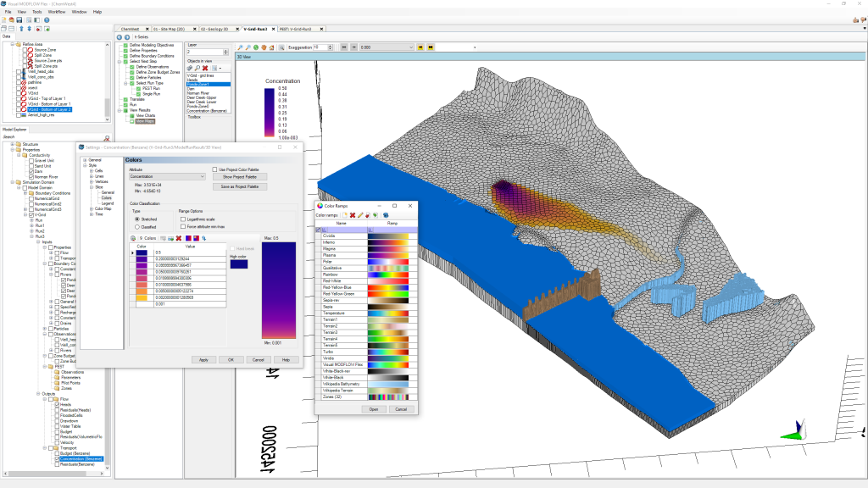Viewport: 868px width, 488px height.
Task: Click the High color swatch
Action: (x=239, y=264)
